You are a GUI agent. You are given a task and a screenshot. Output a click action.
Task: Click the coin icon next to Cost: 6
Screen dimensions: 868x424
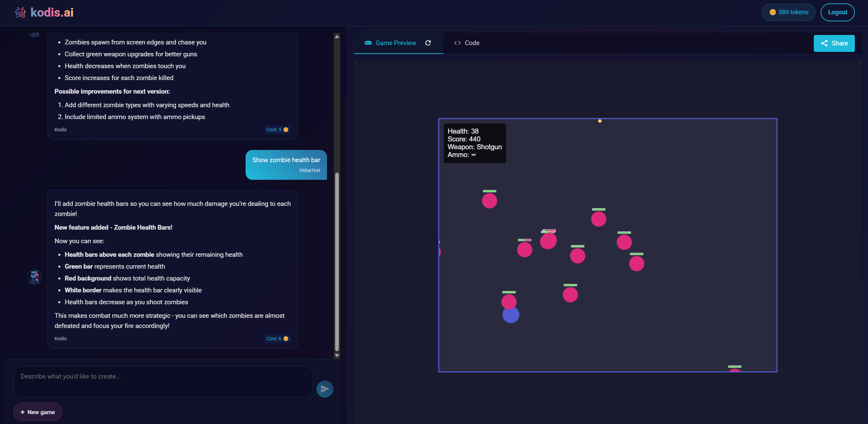coord(286,339)
